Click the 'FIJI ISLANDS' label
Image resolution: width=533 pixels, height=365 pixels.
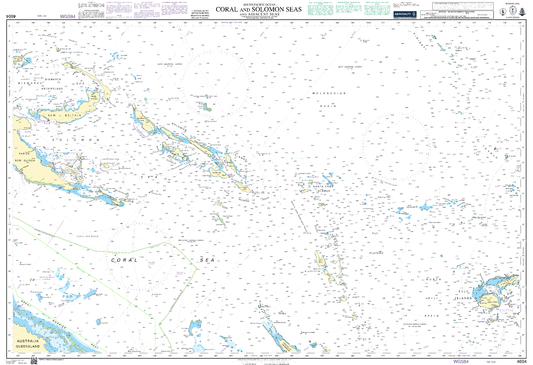tap(464, 295)
